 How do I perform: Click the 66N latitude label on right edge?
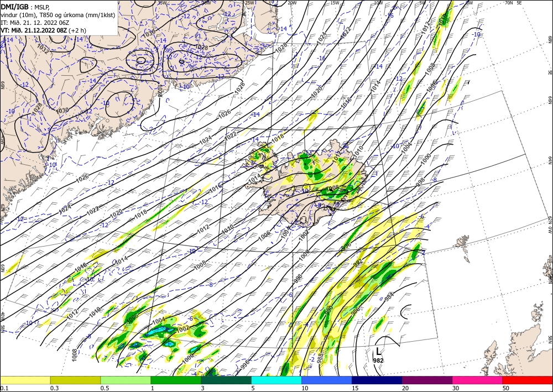pos(550,101)
